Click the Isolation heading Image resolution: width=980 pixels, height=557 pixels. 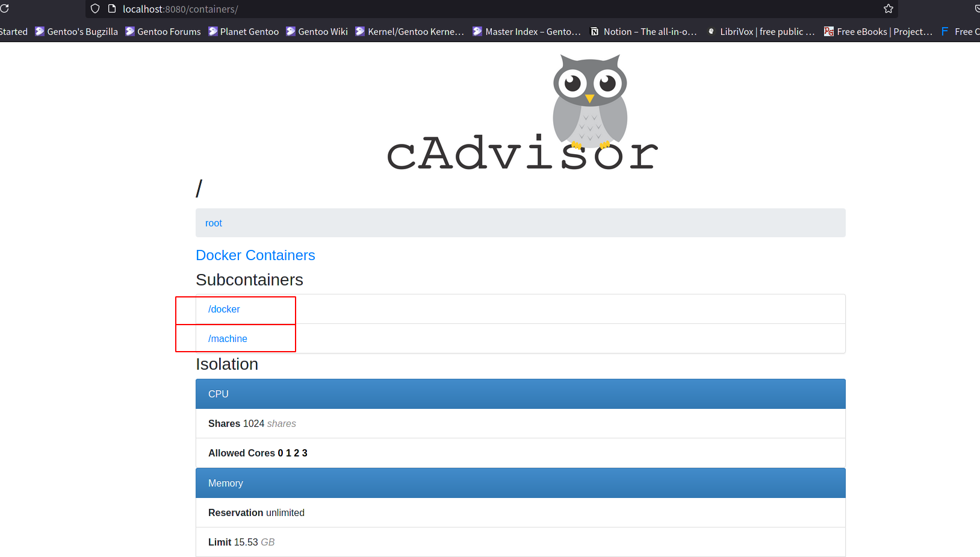[227, 364]
